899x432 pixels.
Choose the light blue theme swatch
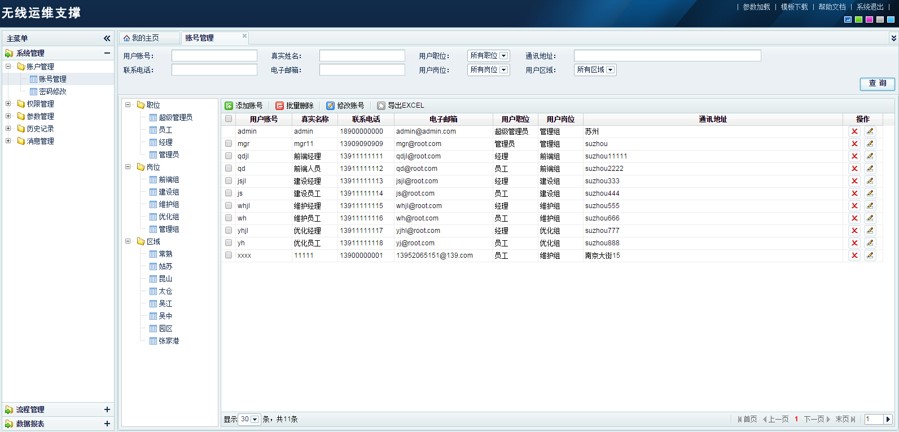coord(890,20)
